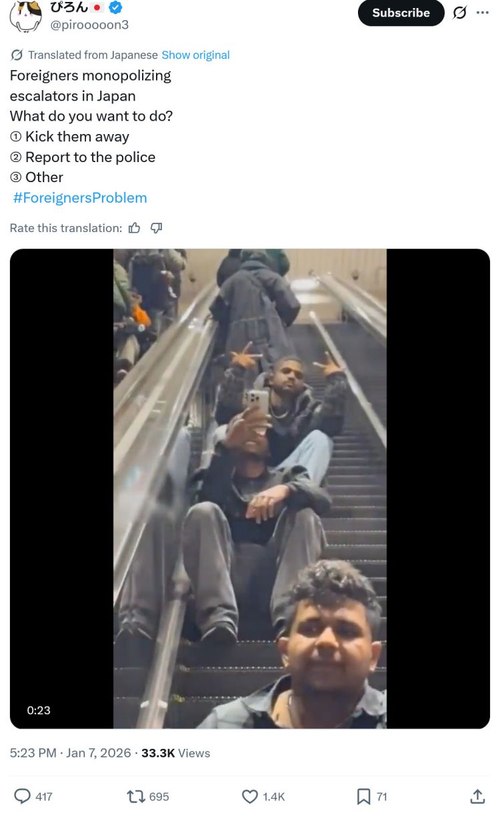This screenshot has height=817, width=504.
Task: Click the blue verified badge
Action: coord(115,8)
